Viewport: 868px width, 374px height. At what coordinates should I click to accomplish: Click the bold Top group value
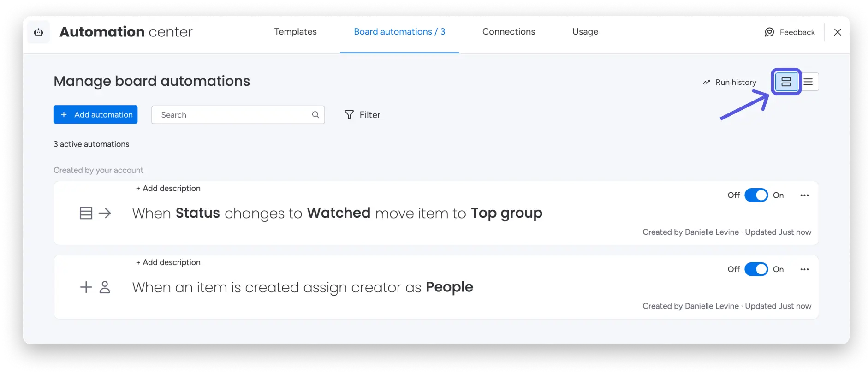click(506, 214)
